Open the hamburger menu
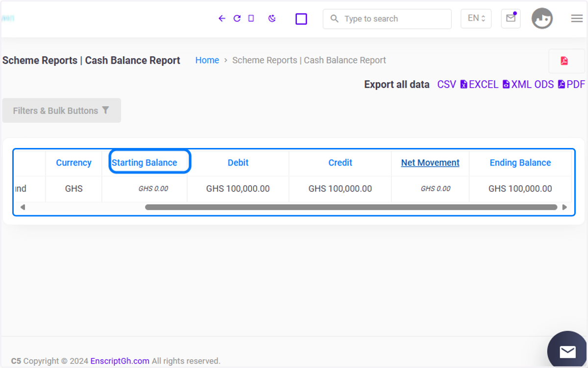Image resolution: width=588 pixels, height=368 pixels. (x=577, y=19)
